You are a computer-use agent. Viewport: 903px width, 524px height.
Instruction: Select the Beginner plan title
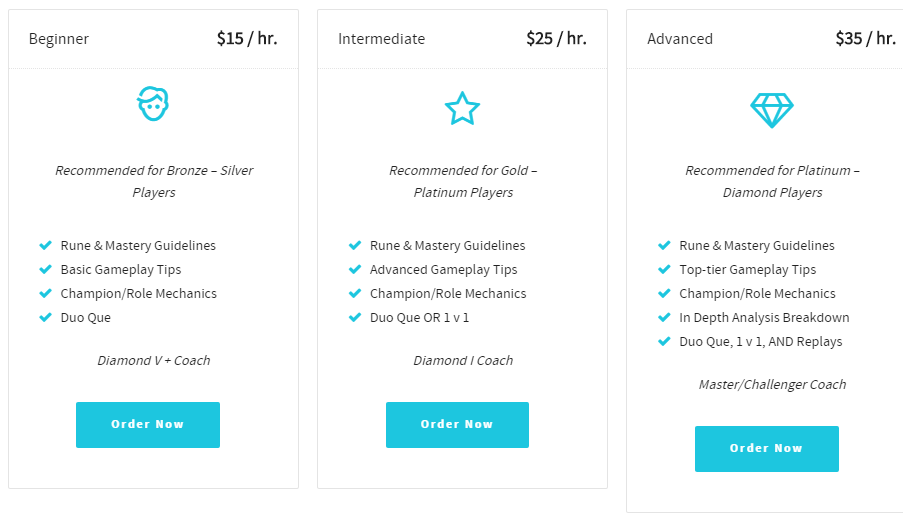59,39
